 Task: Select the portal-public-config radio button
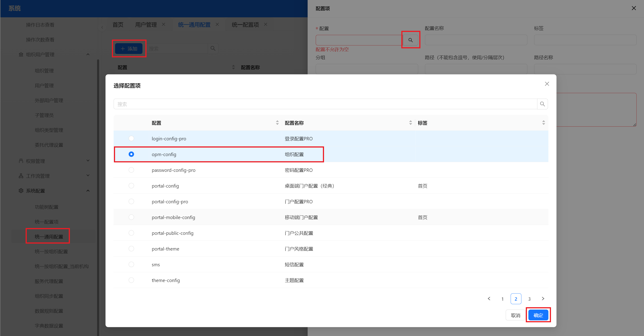[131, 233]
